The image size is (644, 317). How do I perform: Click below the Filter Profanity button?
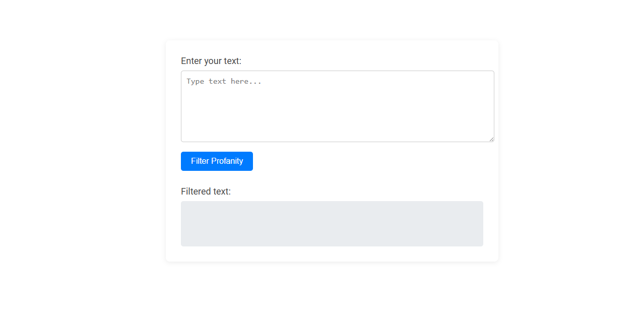coord(217,177)
